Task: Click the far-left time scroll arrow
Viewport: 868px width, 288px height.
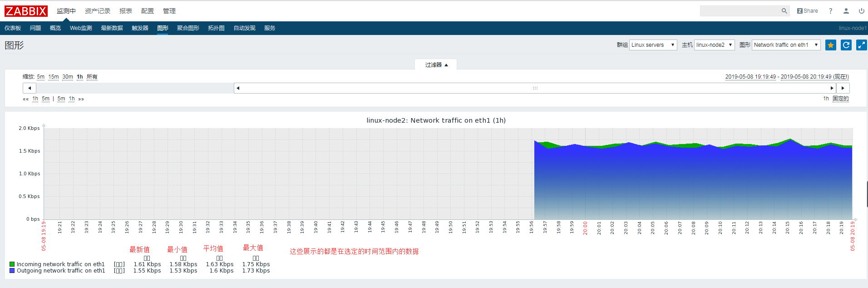Action: coord(30,88)
